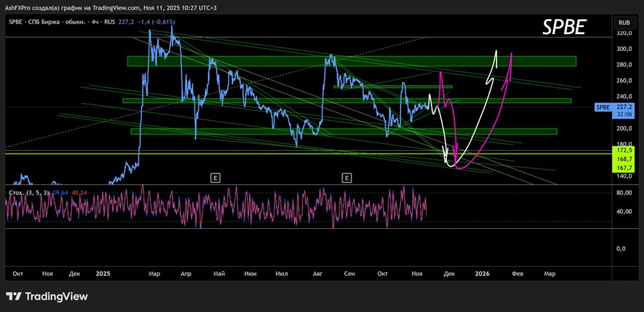644x312 pixels.
Task: Click the TradingView logo icon
Action: click(x=14, y=297)
